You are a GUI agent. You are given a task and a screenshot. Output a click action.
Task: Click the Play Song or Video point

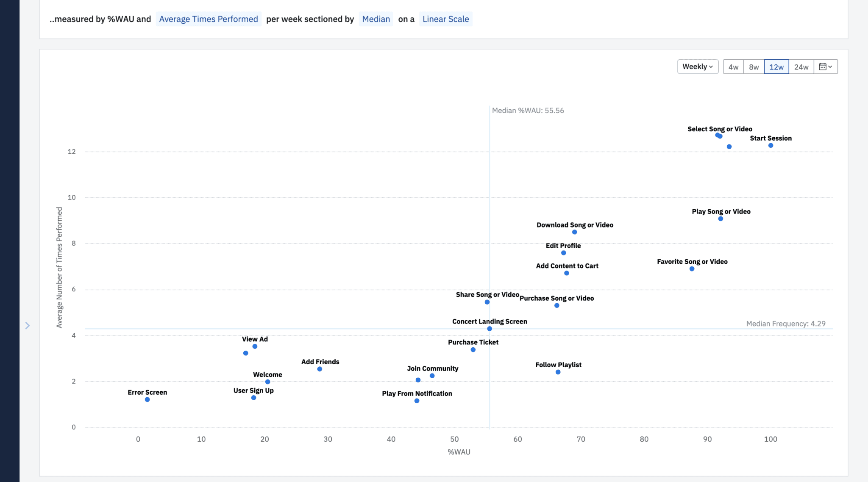(x=720, y=219)
